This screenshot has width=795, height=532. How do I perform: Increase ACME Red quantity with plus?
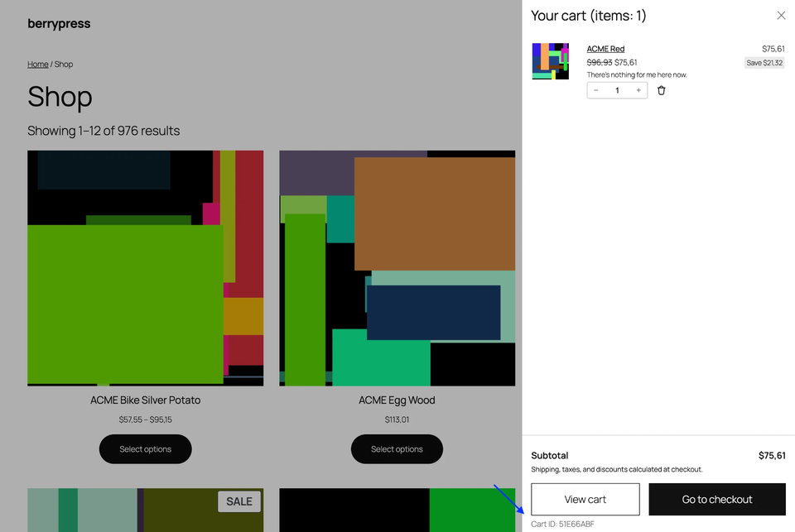tap(638, 90)
